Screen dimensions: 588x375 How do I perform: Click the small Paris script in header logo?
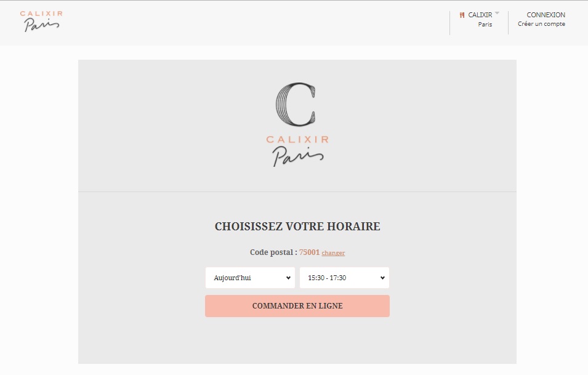tap(42, 25)
